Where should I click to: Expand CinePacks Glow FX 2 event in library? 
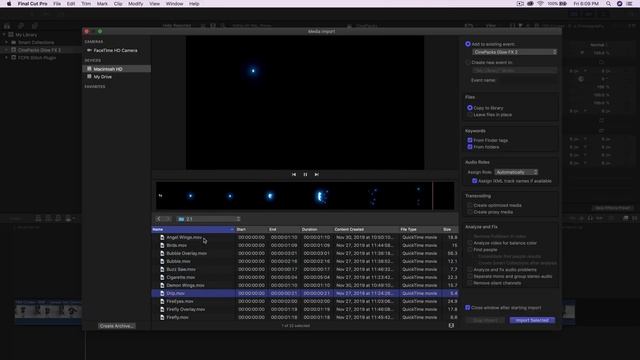pyautogui.click(x=7, y=50)
